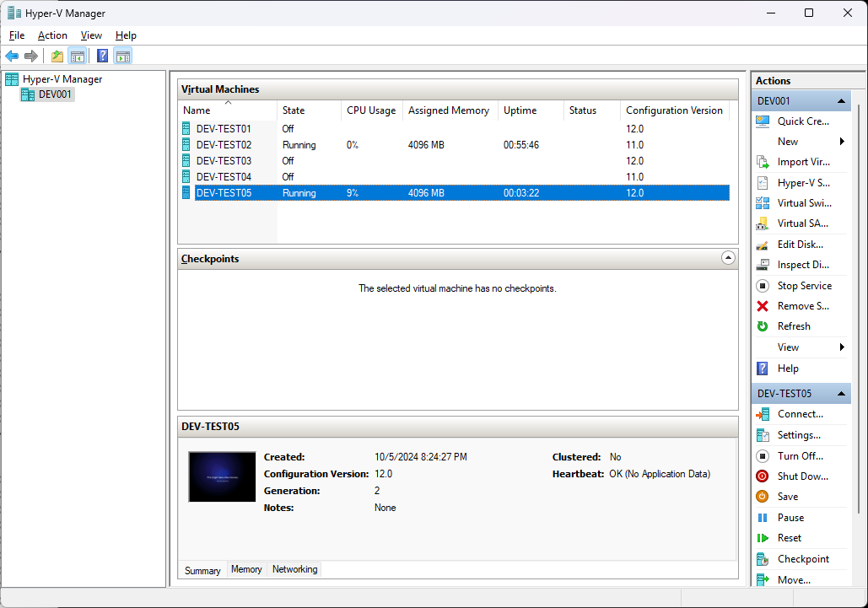The height and width of the screenshot is (608, 868).
Task: Click red Shut Down icon
Action: pyautogui.click(x=763, y=476)
